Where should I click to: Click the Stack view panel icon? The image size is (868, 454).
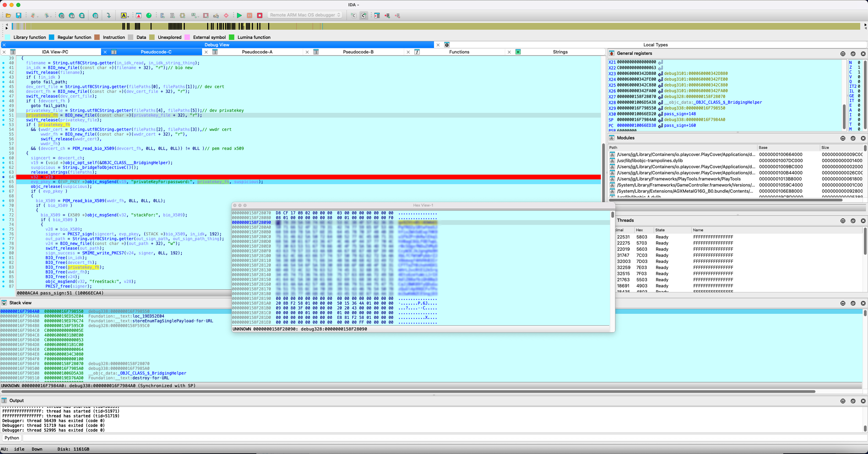3,302
